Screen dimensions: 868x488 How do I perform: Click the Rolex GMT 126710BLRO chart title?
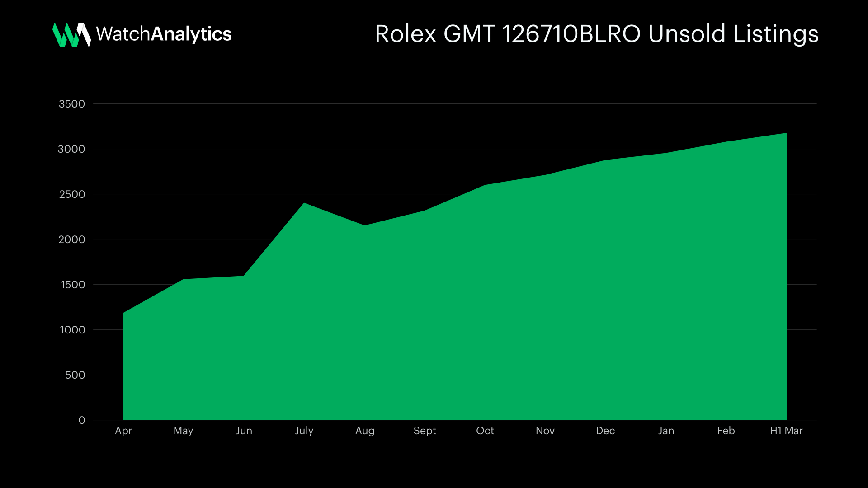tap(596, 34)
